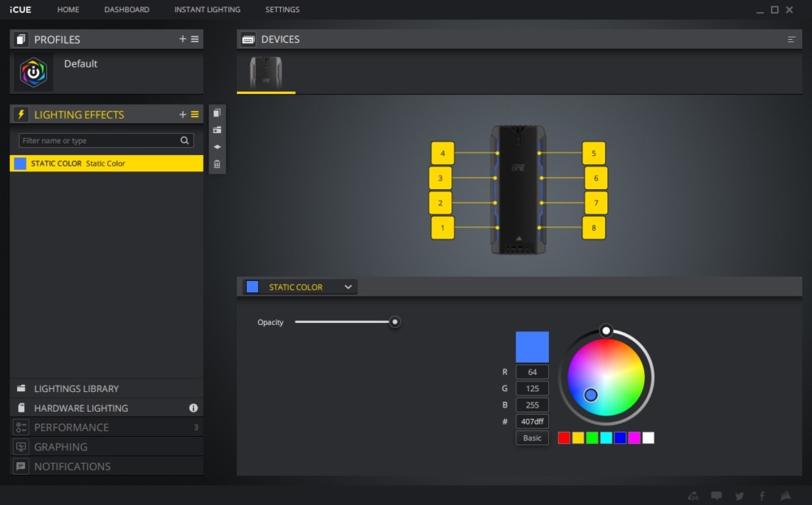Select the Default profile
Screen dimensions: 812x505
point(106,72)
